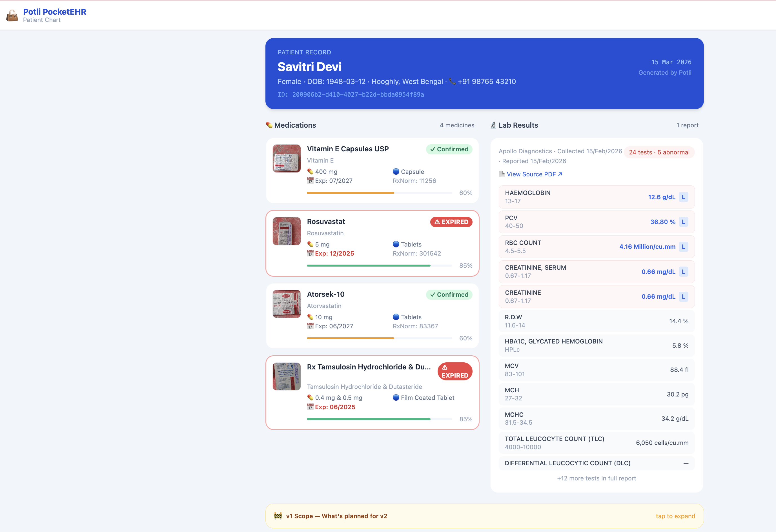Viewport: 776px width, 532px height.
Task: Click the calendar icon next to Exp: 12/2025
Action: tap(310, 254)
